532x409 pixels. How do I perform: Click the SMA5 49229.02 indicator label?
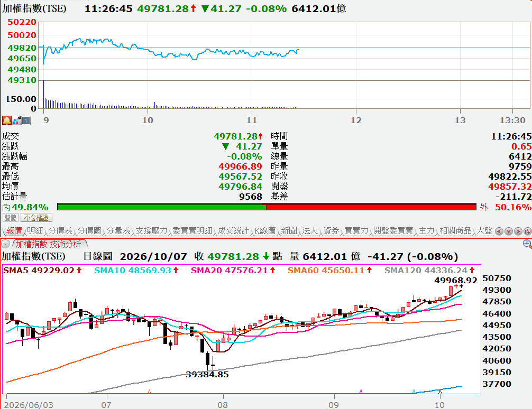click(42, 271)
